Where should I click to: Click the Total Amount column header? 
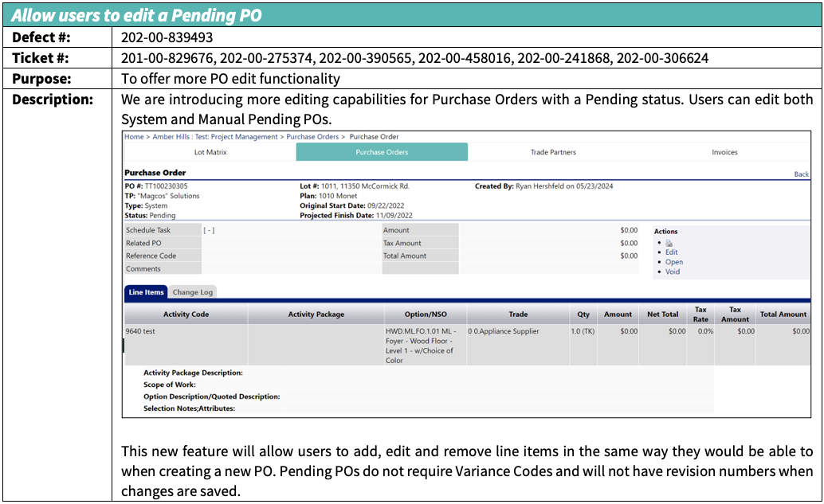(783, 315)
